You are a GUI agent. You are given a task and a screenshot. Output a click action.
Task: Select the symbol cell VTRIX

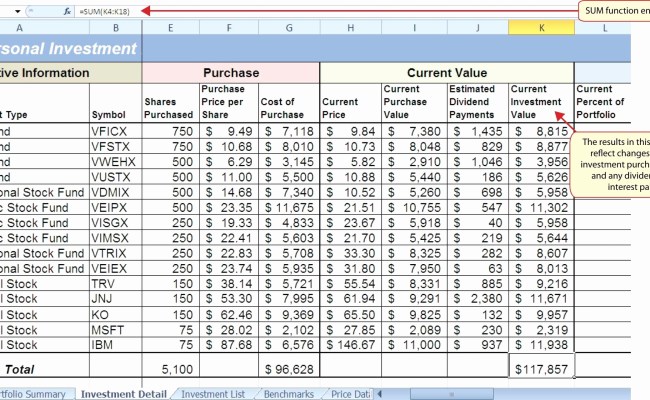[x=116, y=253]
